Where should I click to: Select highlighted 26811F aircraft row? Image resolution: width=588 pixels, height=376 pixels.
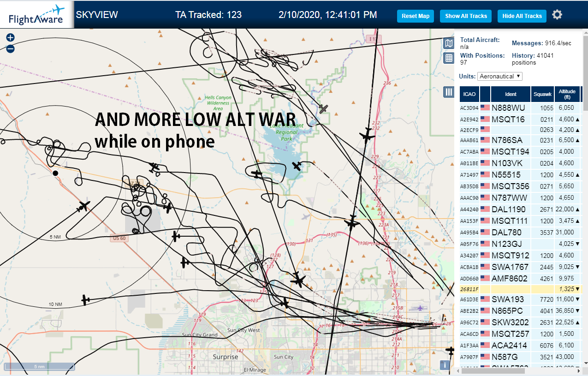520,289
